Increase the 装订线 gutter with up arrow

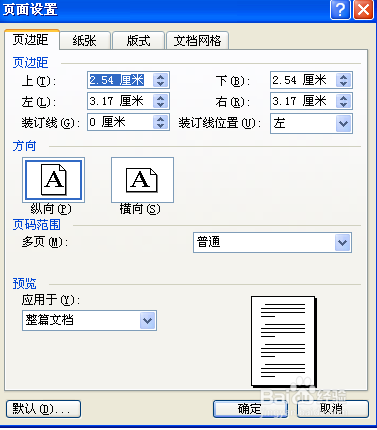coord(161,119)
